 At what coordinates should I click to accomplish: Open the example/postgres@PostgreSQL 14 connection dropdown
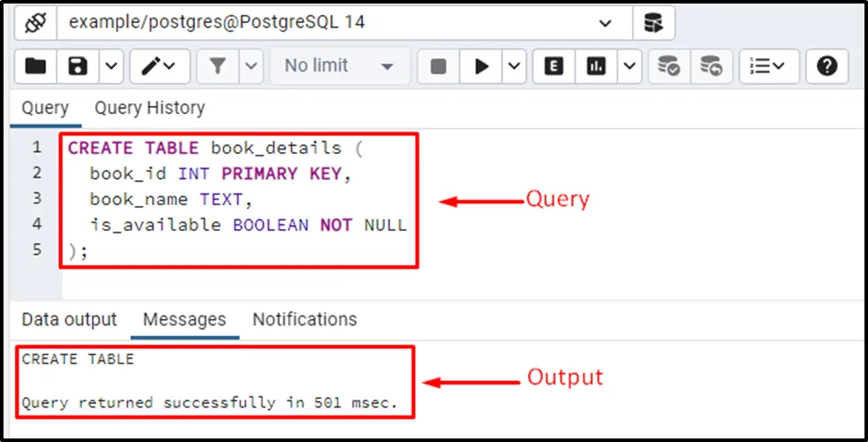[x=344, y=23]
